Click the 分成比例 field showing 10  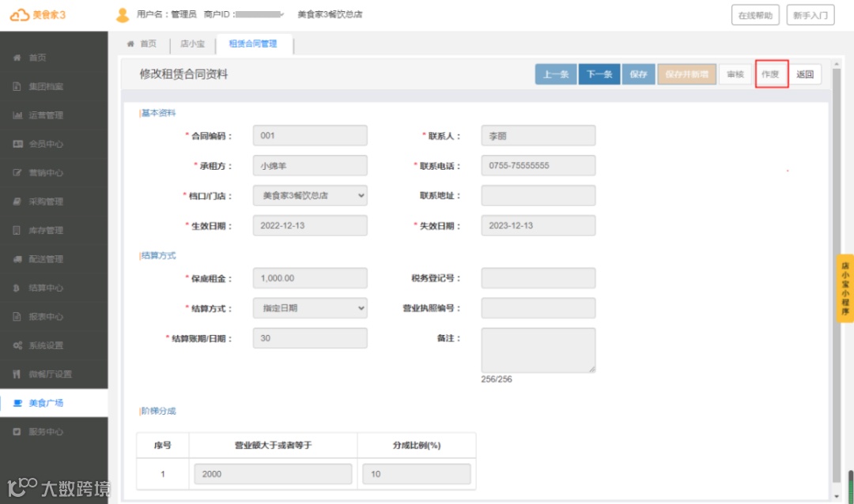(x=417, y=474)
